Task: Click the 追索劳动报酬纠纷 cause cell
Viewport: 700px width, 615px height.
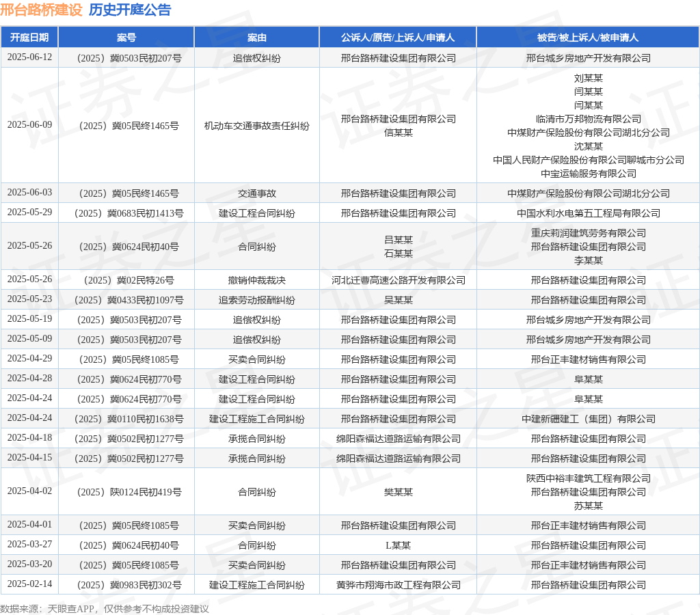Action: pyautogui.click(x=257, y=300)
